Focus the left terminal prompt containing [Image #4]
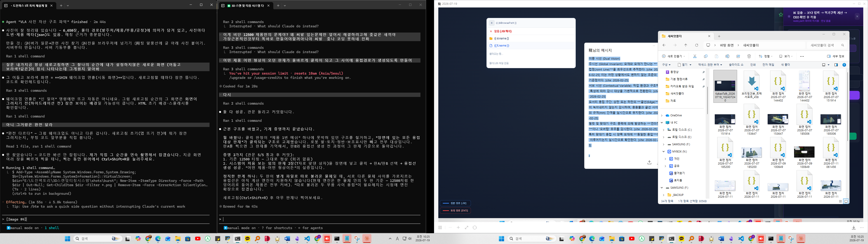The height and width of the screenshot is (244, 868). (x=106, y=219)
